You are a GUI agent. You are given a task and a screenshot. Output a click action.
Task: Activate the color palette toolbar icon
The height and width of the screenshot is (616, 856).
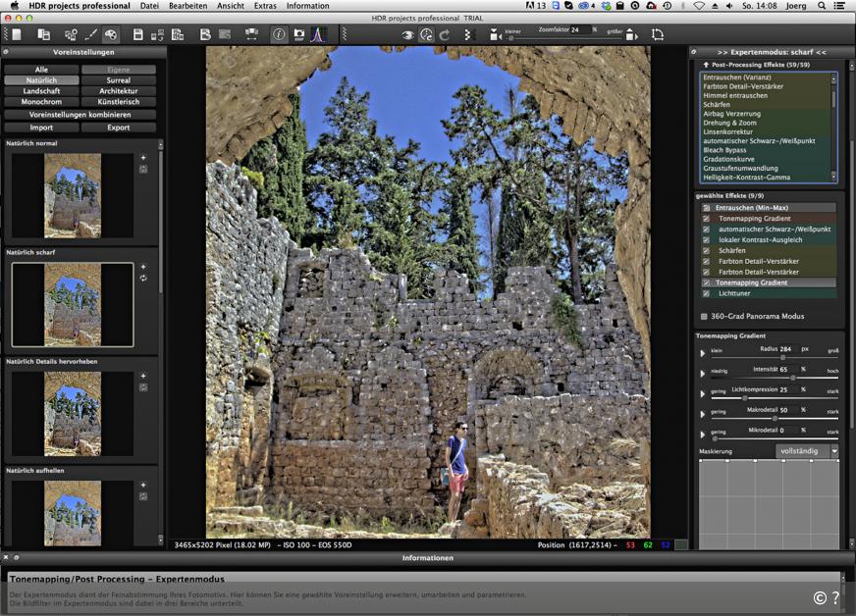click(x=110, y=35)
